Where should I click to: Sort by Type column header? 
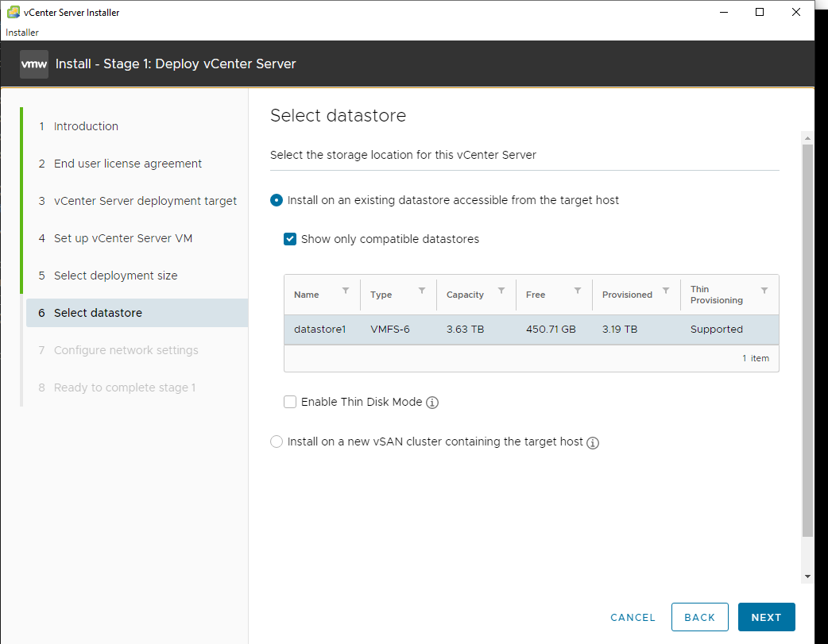(x=381, y=295)
